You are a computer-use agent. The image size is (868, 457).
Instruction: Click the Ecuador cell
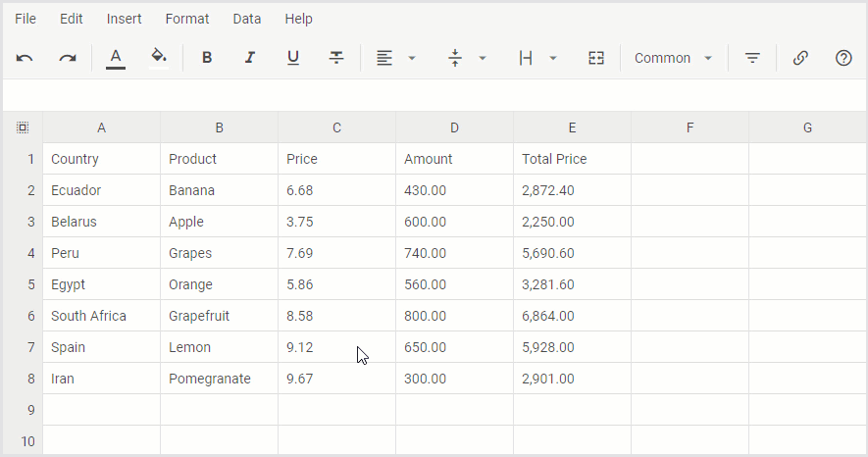tap(102, 190)
